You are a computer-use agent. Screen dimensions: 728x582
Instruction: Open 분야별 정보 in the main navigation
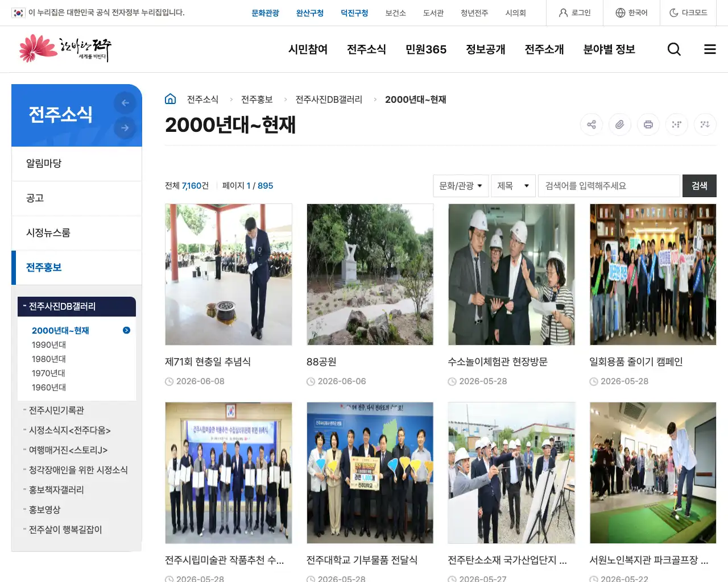(x=609, y=49)
